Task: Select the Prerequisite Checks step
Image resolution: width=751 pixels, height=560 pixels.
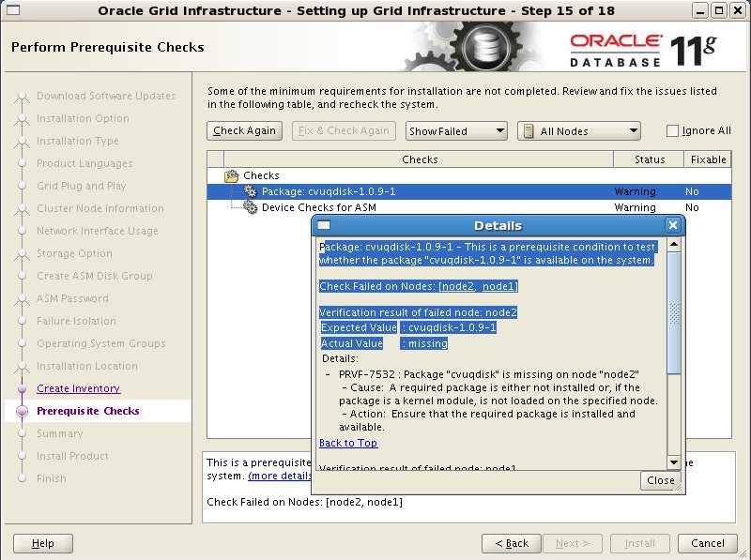Action: (88, 411)
